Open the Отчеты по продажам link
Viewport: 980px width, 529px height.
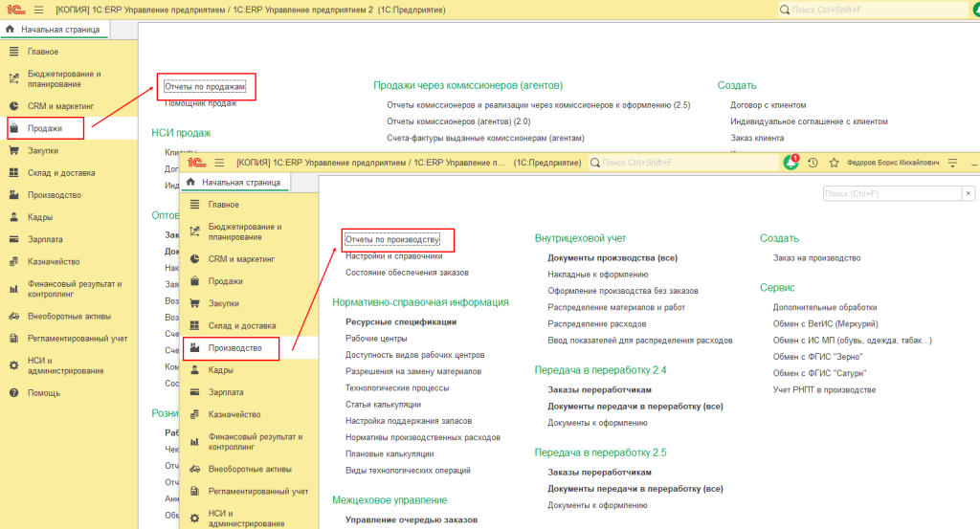(x=205, y=86)
